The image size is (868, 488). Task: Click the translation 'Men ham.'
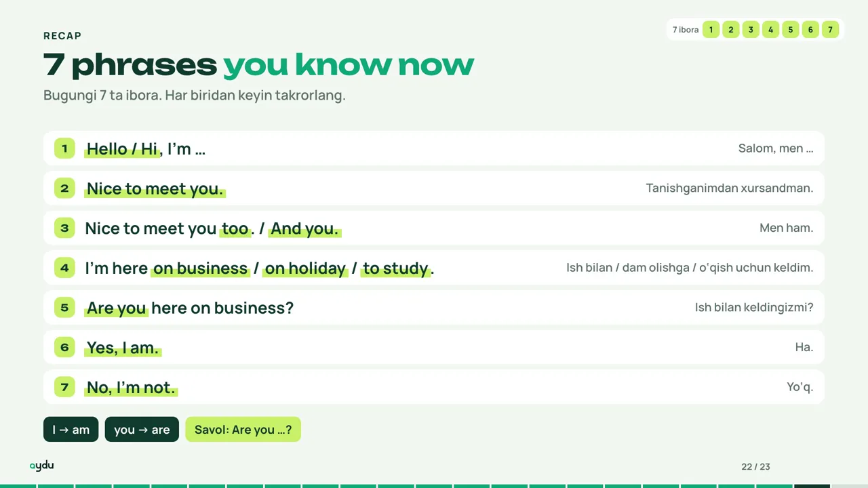[787, 228]
